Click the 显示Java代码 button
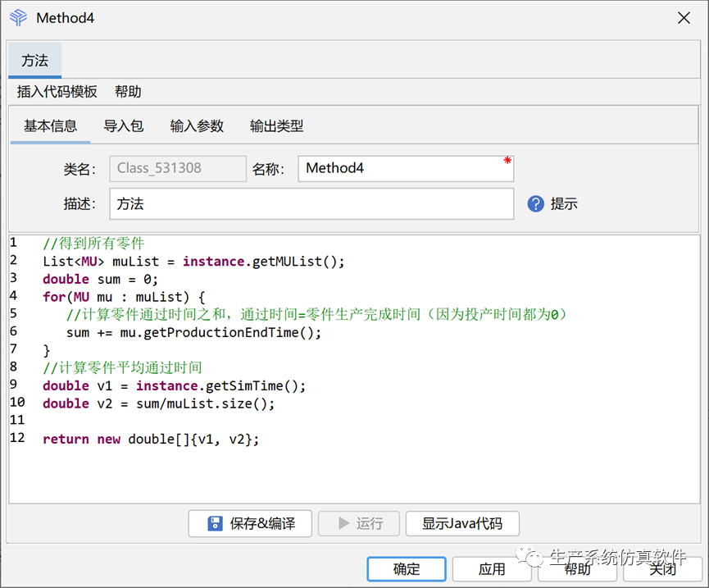709x588 pixels. pyautogui.click(x=462, y=523)
